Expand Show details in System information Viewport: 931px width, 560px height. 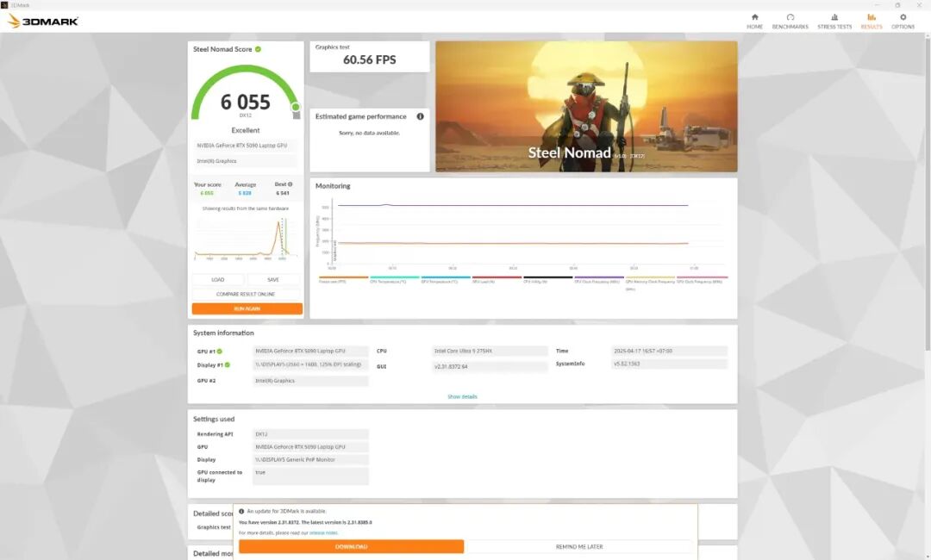point(463,396)
